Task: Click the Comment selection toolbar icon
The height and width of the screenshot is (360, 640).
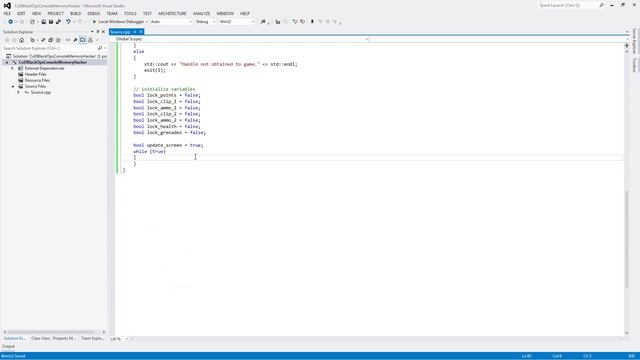Action: (x=278, y=22)
